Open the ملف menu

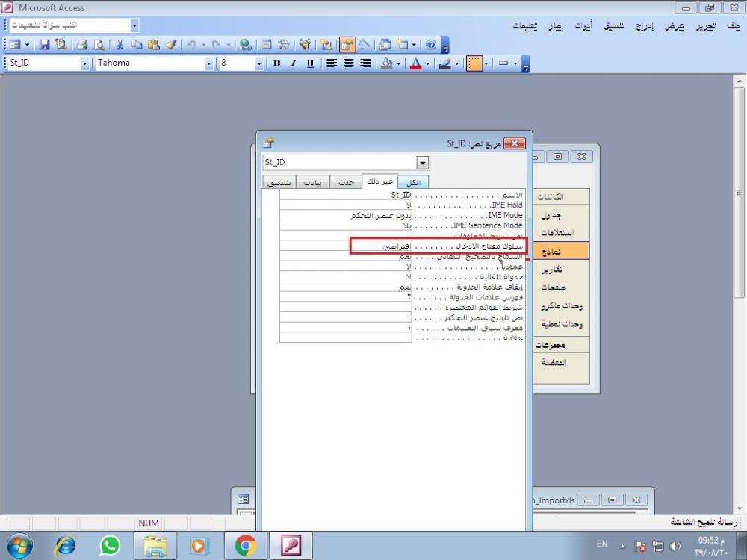[734, 26]
